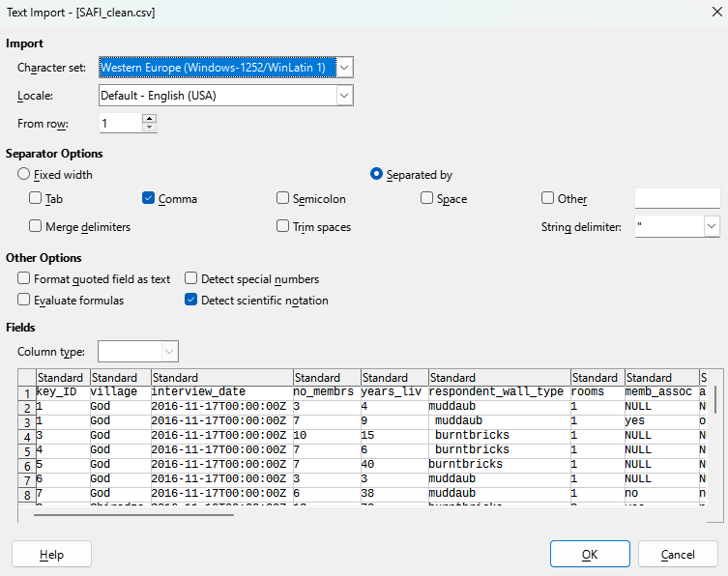The image size is (728, 576).
Task: Click the From row number field
Action: tap(120, 123)
